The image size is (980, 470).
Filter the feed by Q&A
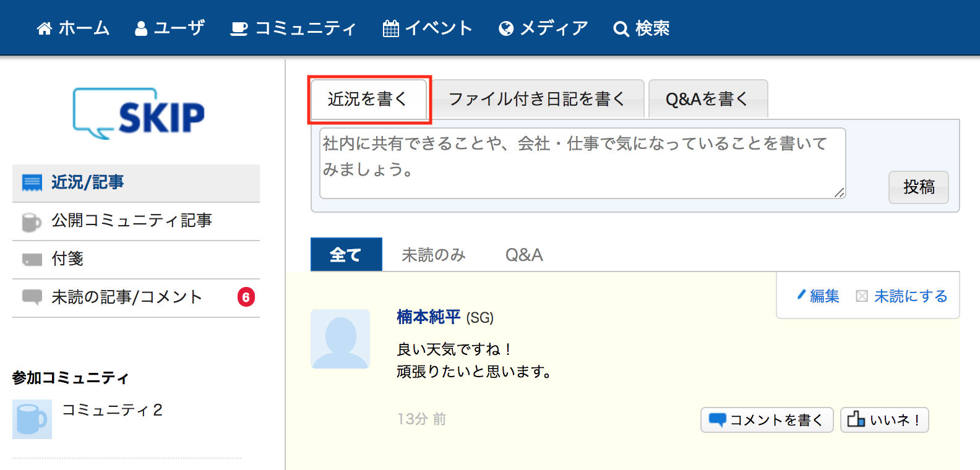[524, 255]
